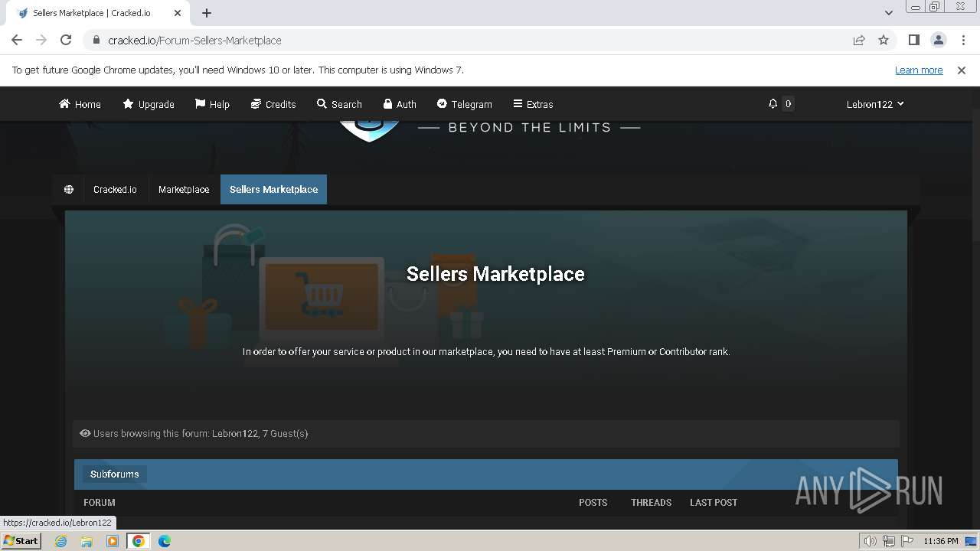Reload the page with refresh icon
Viewport: 980px width, 551px height.
pos(66,40)
